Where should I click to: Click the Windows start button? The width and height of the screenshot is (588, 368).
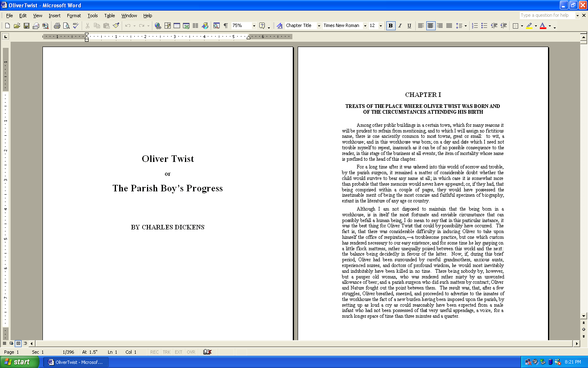point(20,362)
